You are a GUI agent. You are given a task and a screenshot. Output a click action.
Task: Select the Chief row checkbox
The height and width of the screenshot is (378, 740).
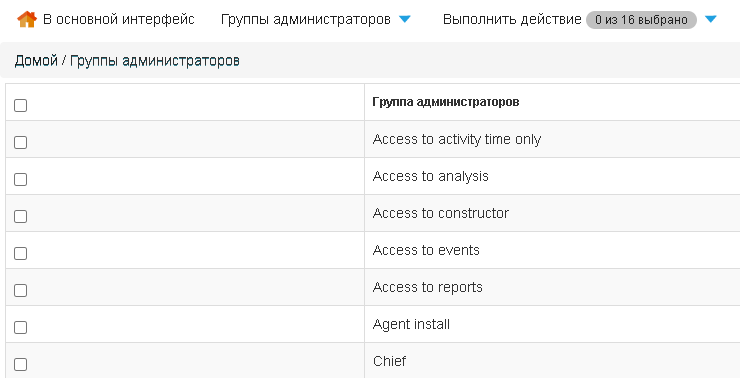[20, 365]
